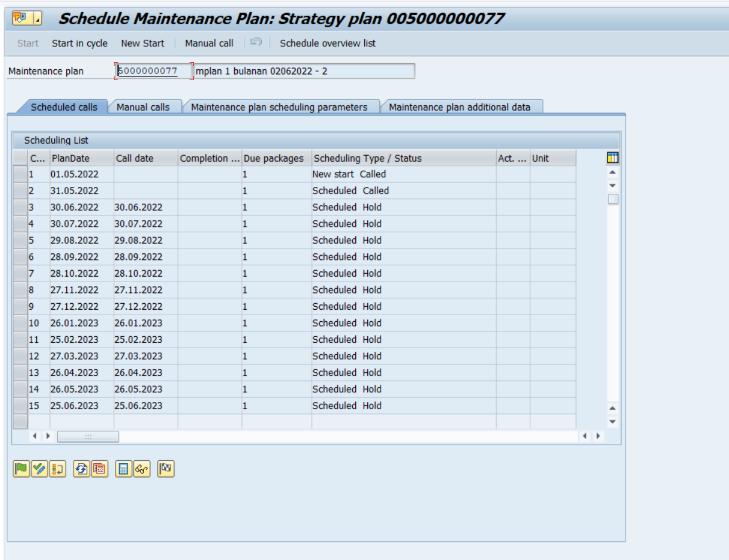Recalculate the schedule using the calculator icon
The height and width of the screenshot is (560, 729).
click(x=123, y=467)
